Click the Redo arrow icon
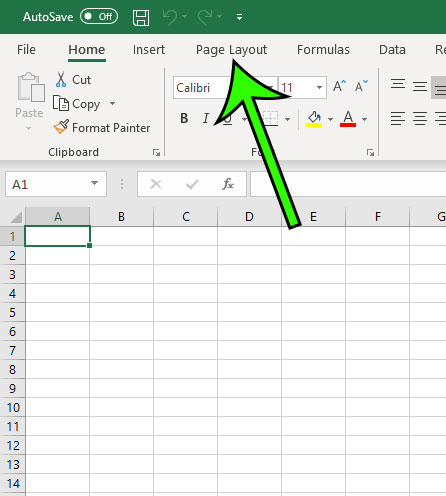446x496 pixels. point(205,17)
